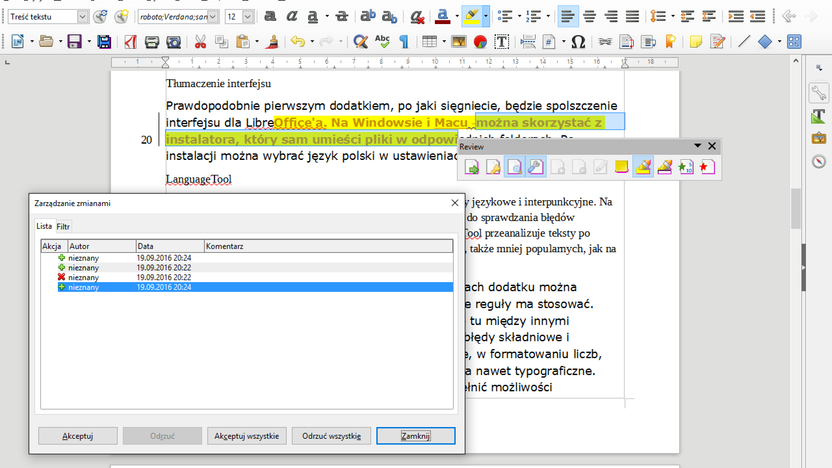
Task: Select the Line drawing tool
Action: 744,41
